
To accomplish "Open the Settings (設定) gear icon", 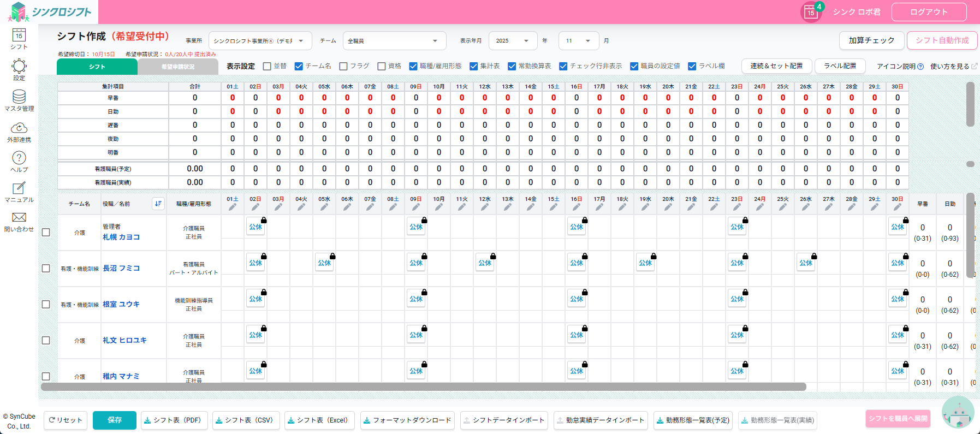I will pos(19,68).
